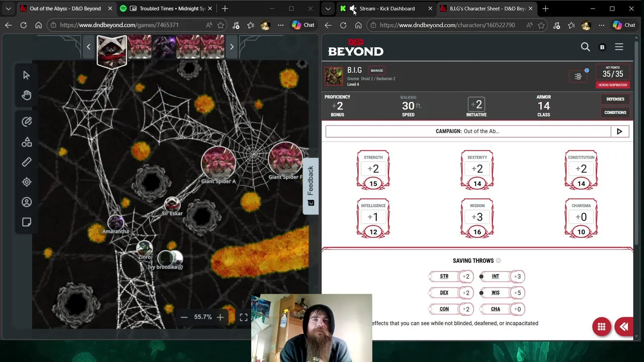644x362 pixels.
Task: Select the Amarantha token on the map
Action: click(x=116, y=222)
